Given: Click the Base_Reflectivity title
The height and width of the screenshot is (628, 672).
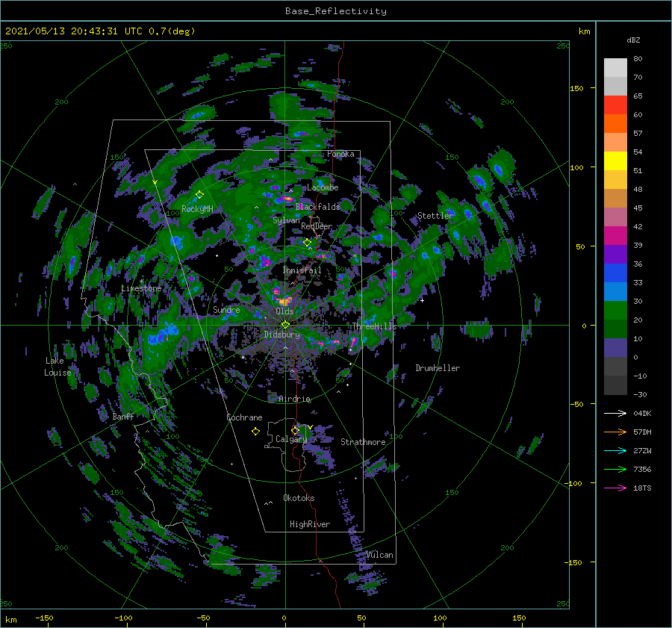Looking at the screenshot, I should 336,11.
